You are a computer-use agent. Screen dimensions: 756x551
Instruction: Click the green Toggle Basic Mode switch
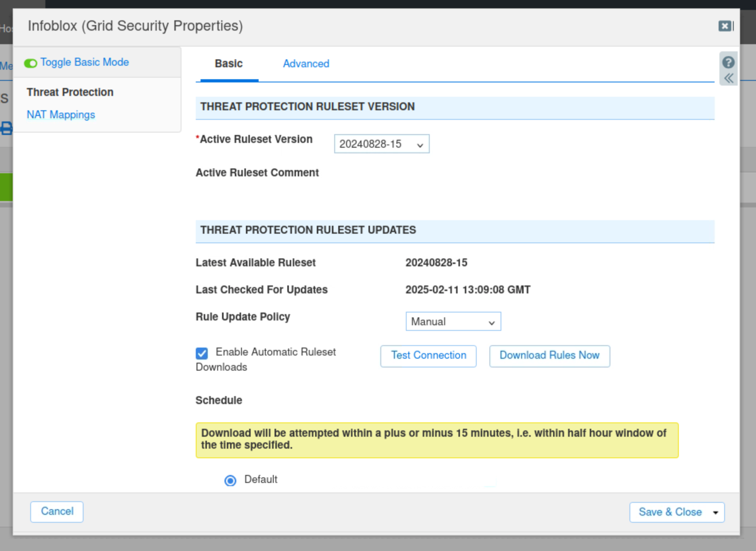click(x=31, y=63)
